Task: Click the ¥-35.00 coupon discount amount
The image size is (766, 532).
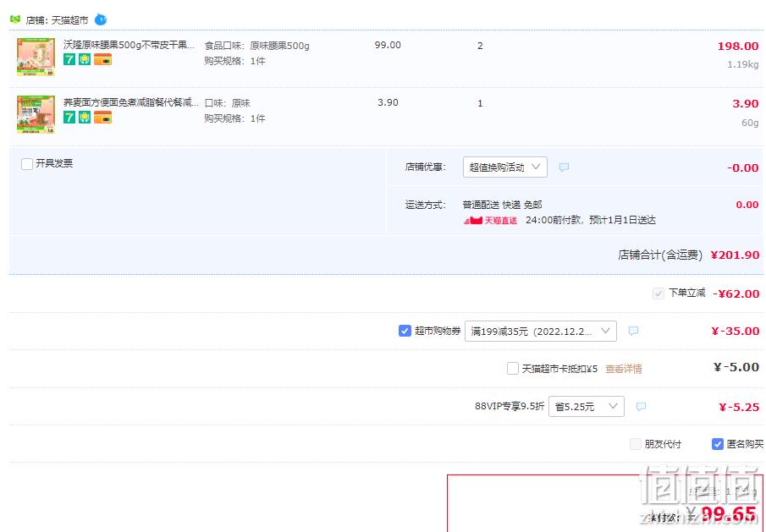Action: 736,331
